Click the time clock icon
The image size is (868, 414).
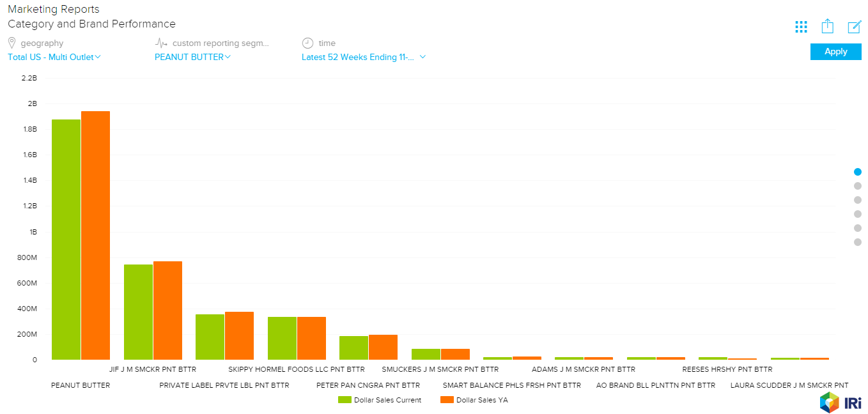[x=308, y=43]
